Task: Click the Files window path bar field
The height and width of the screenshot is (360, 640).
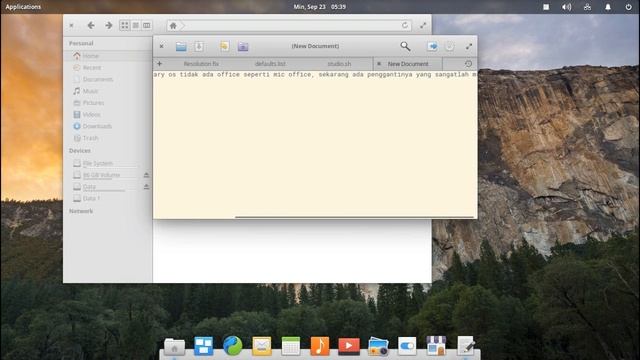Action: pyautogui.click(x=289, y=26)
